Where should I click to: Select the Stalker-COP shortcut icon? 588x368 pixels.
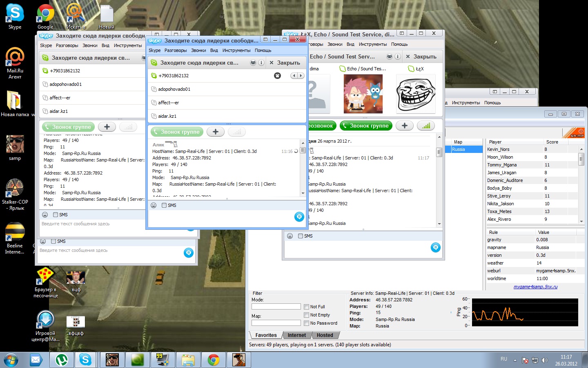point(15,195)
